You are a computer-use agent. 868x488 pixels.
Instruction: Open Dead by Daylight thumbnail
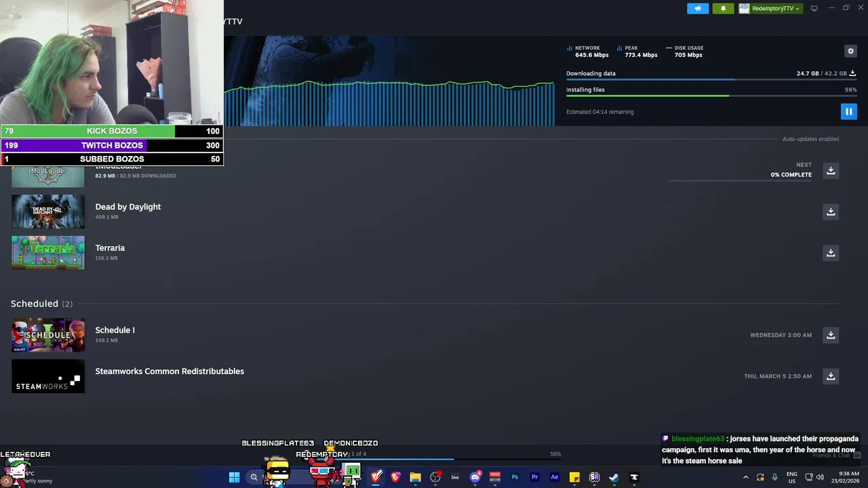tap(48, 211)
